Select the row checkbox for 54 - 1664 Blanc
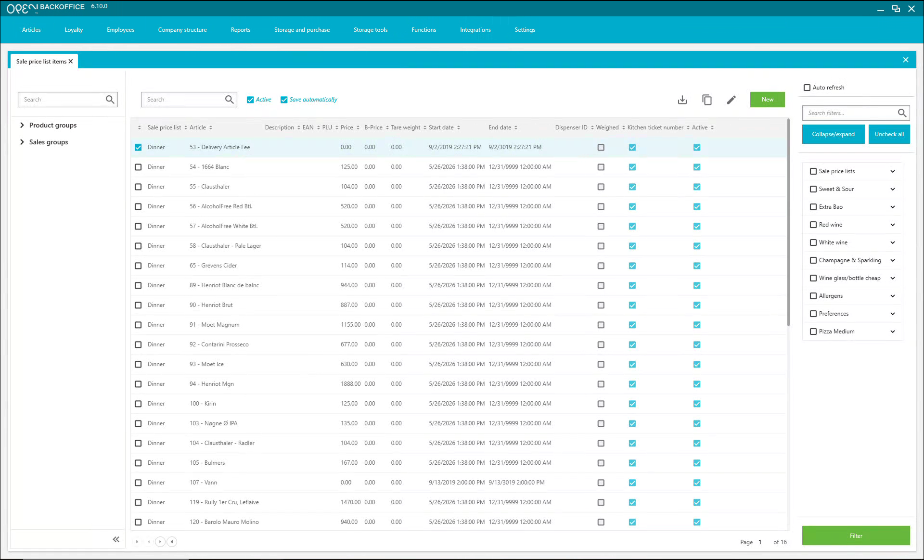 click(138, 167)
